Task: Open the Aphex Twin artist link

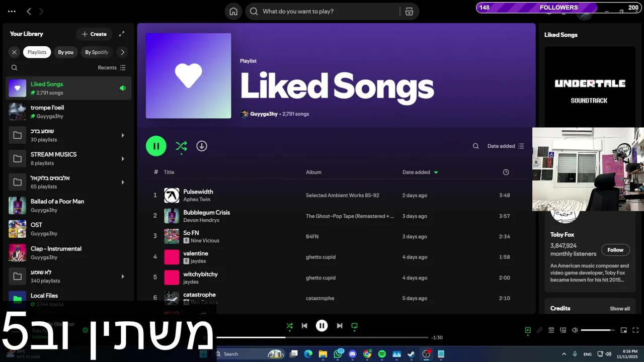Action: [x=197, y=200]
